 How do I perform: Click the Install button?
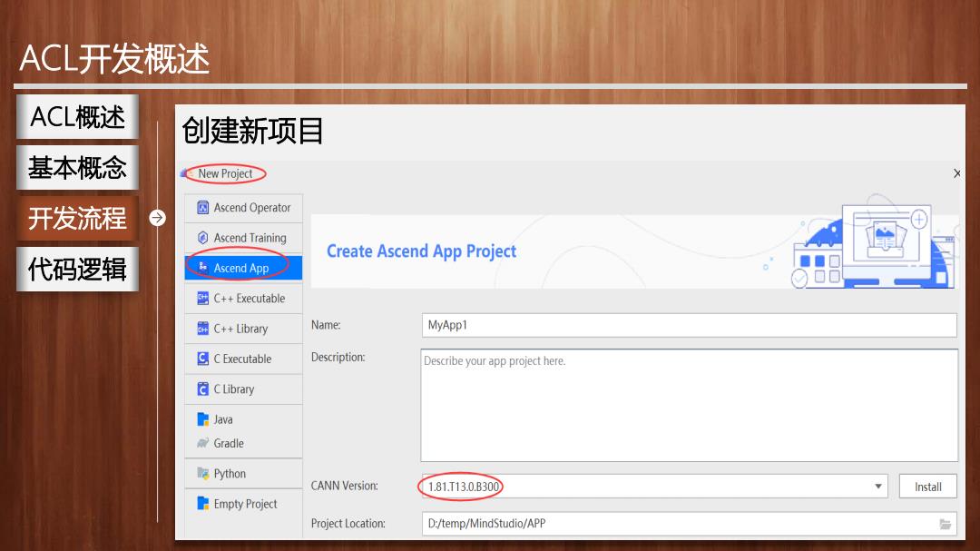click(927, 487)
